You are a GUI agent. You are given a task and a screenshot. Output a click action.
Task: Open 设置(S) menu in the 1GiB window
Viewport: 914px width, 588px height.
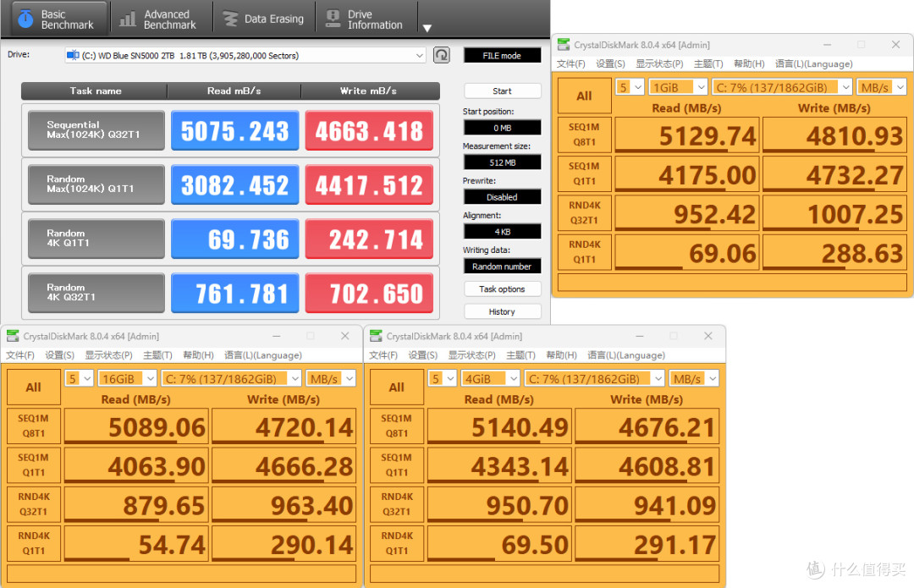click(x=609, y=64)
